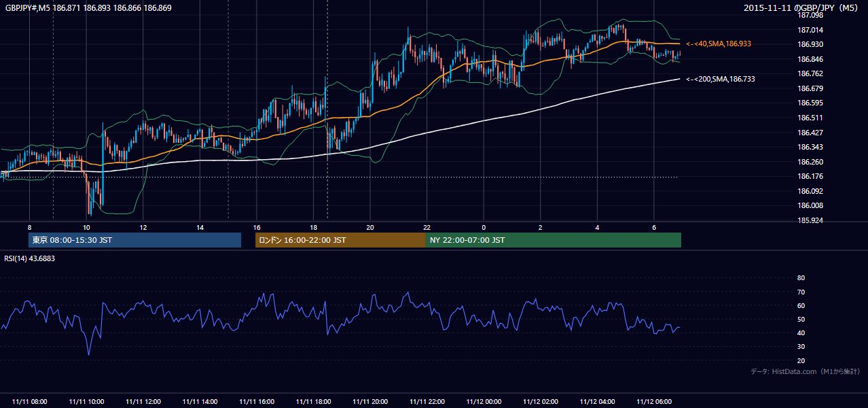Click the RSI(14) 43.6883 indicator label
Image resolution: width=868 pixels, height=408 pixels.
pyautogui.click(x=30, y=258)
